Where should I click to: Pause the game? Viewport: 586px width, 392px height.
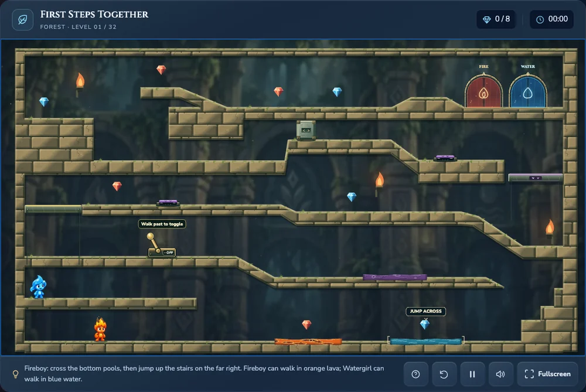472,374
